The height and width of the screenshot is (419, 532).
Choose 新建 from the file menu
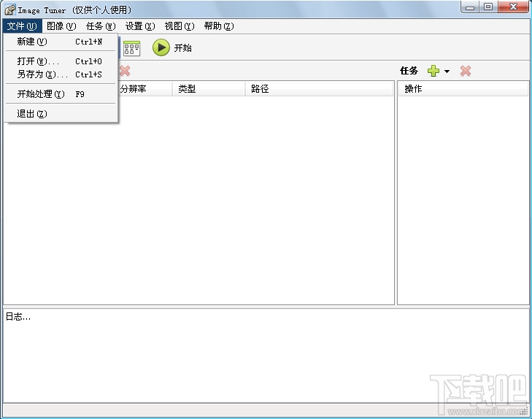point(61,42)
